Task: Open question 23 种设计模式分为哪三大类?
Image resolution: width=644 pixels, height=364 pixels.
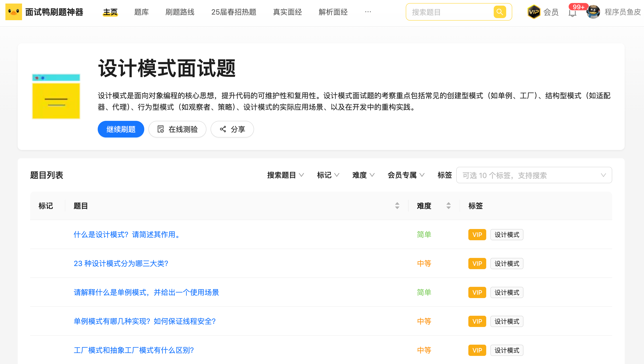Action: (x=121, y=263)
